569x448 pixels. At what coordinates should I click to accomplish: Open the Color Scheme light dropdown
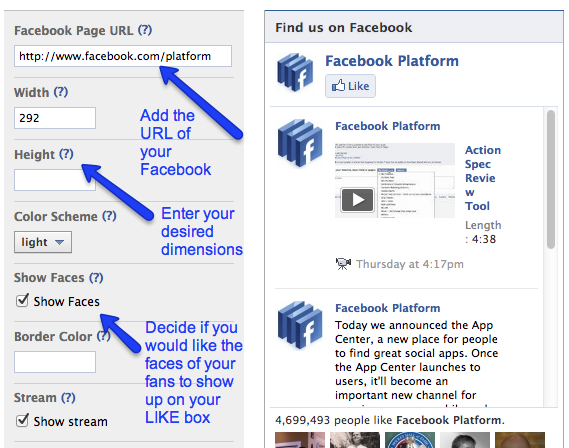click(x=43, y=242)
